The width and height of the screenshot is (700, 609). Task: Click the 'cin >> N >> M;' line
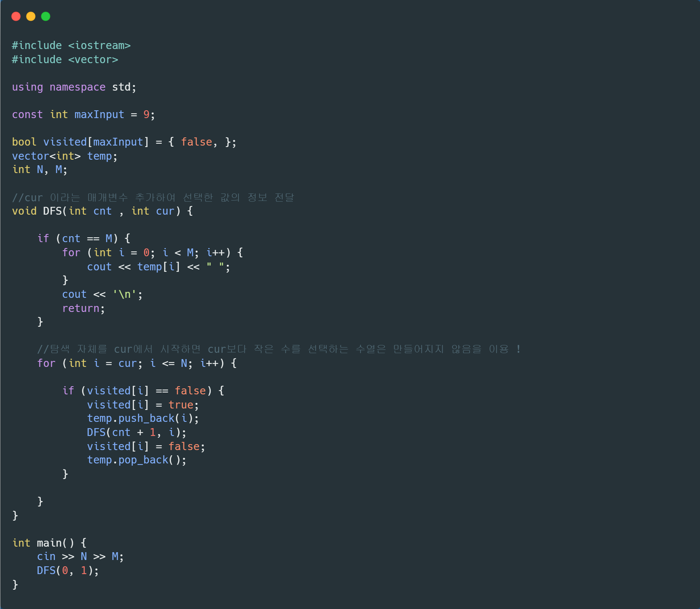click(x=81, y=556)
